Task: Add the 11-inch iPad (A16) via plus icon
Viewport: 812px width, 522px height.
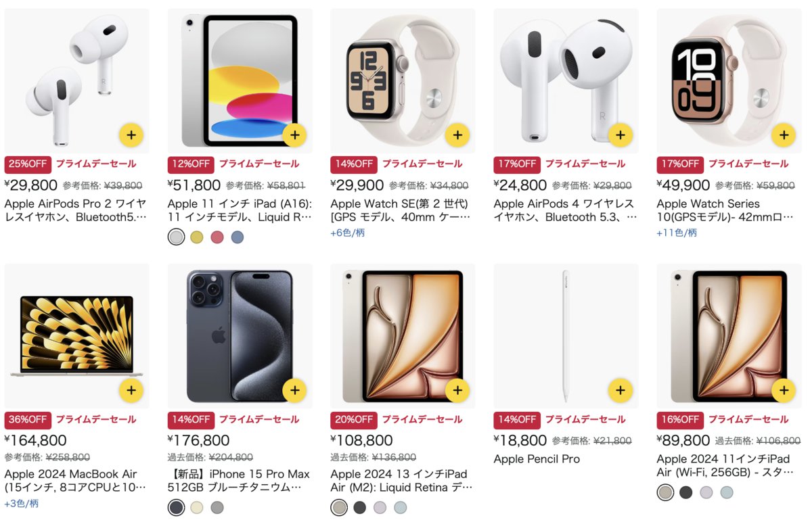Action: pos(294,135)
